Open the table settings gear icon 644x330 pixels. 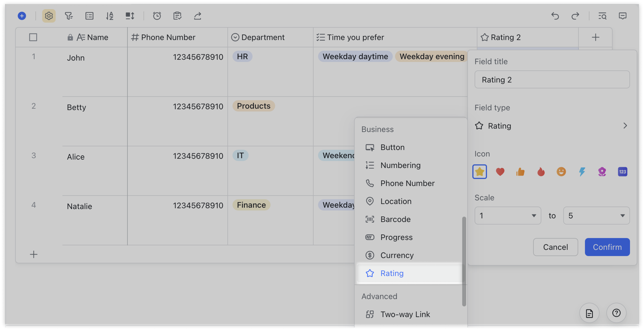coord(49,16)
